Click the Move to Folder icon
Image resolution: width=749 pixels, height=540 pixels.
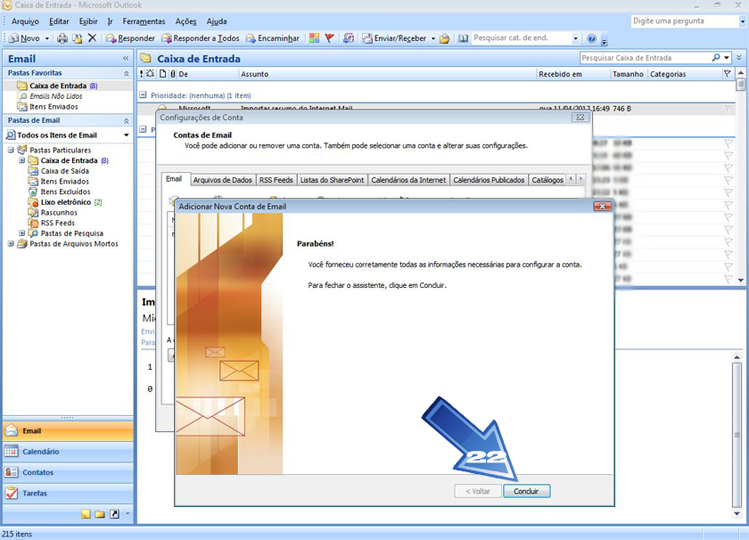(x=77, y=38)
